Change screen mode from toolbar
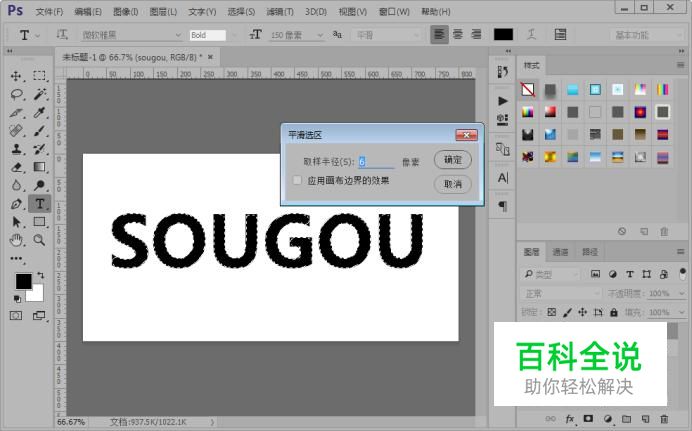The image size is (692, 431). 39,316
